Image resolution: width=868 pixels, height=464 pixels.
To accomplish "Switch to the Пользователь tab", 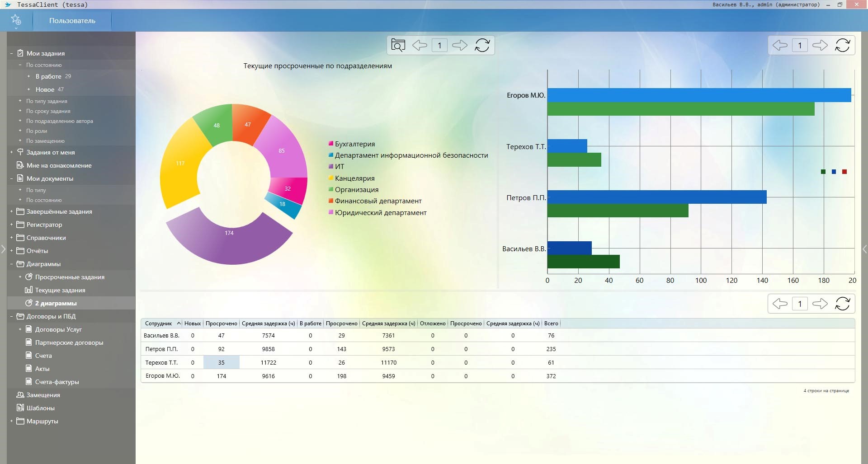I will point(72,21).
